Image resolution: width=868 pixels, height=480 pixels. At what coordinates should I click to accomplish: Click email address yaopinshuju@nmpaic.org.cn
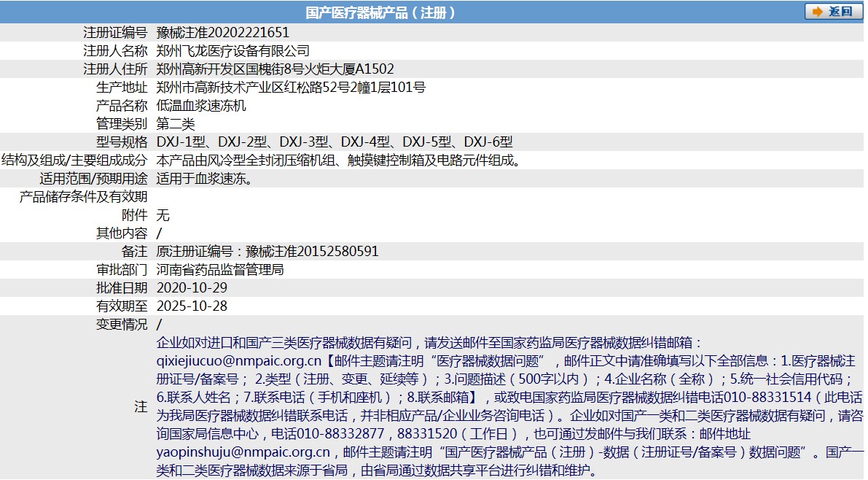click(243, 453)
